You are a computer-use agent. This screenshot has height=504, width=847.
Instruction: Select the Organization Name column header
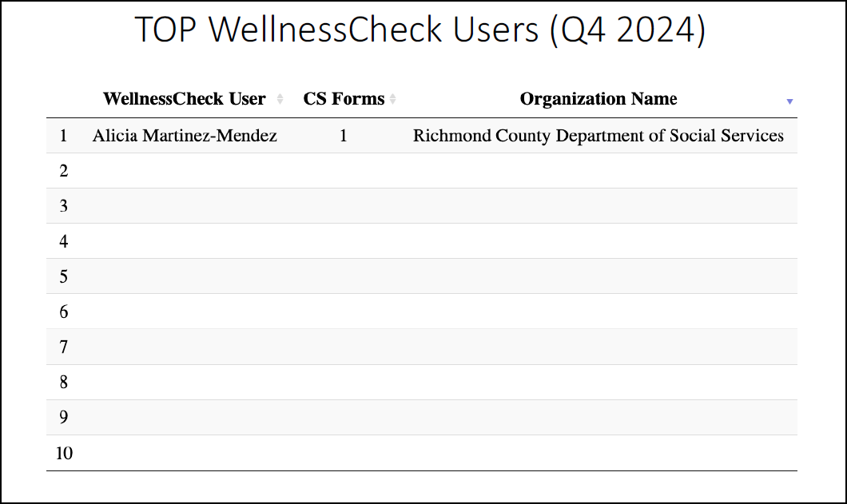coord(598,98)
